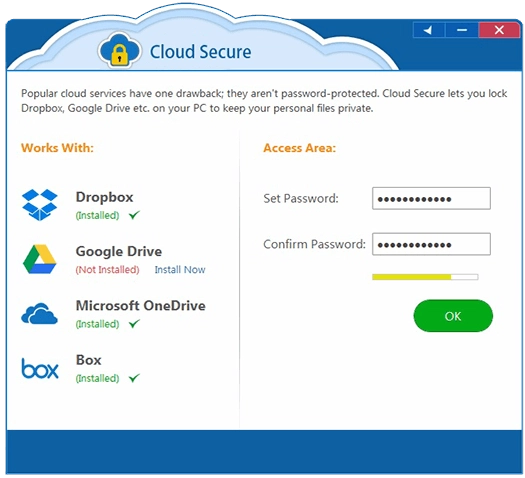Click the (Not Installed) status under Google Drive
Screen dimensions: 525x478
(x=107, y=269)
